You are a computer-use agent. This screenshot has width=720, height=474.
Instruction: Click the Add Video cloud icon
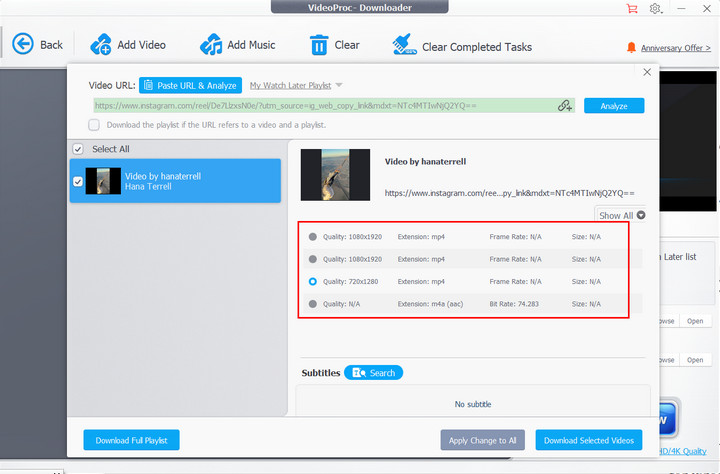point(101,45)
